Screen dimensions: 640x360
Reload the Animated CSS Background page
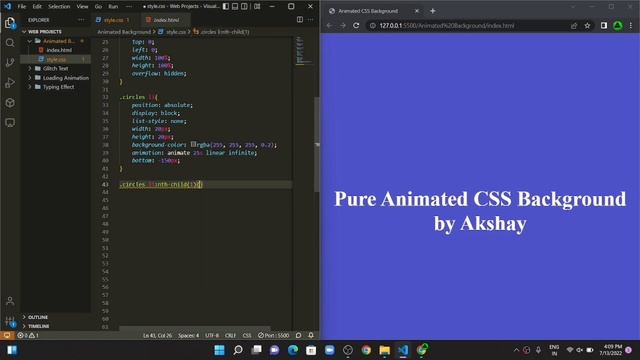point(356,25)
